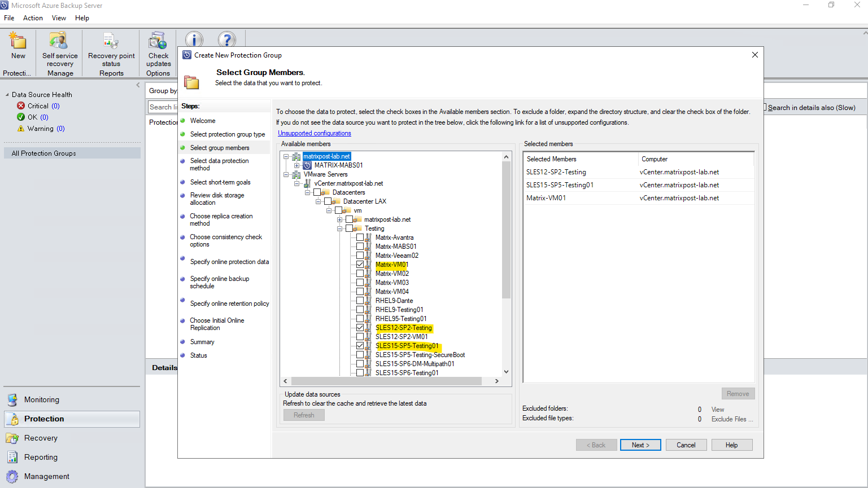
Task: Toggle Search in details also (Slow) checkbox
Action: click(765, 107)
